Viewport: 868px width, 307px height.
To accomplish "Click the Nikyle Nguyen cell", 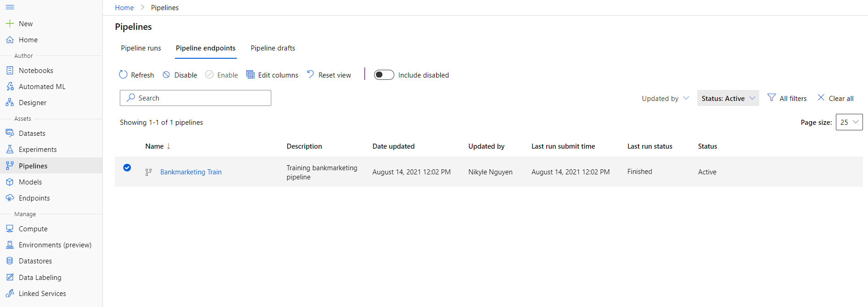I will coord(490,172).
